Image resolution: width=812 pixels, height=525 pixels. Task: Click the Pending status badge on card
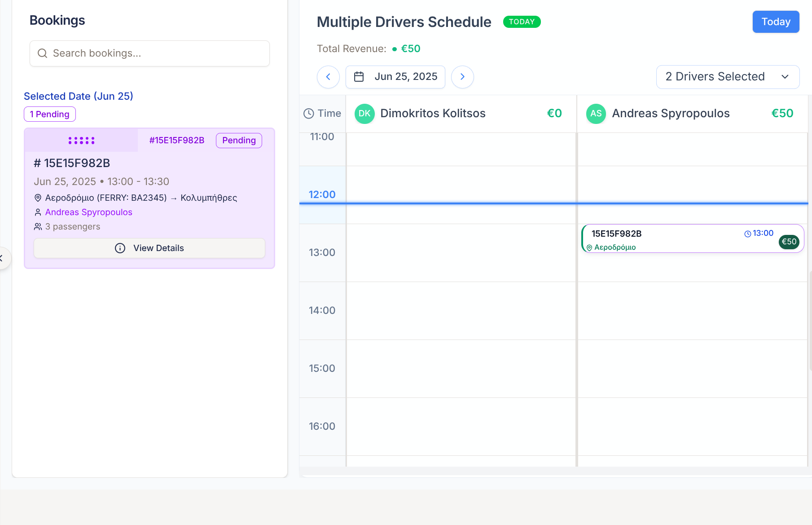tap(239, 141)
